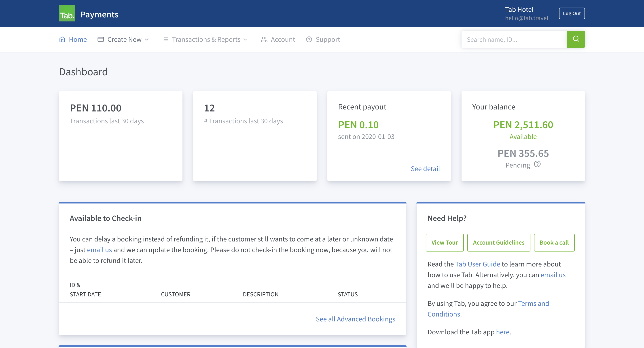644x348 pixels.
Task: Expand the Create New chevron
Action: point(147,40)
